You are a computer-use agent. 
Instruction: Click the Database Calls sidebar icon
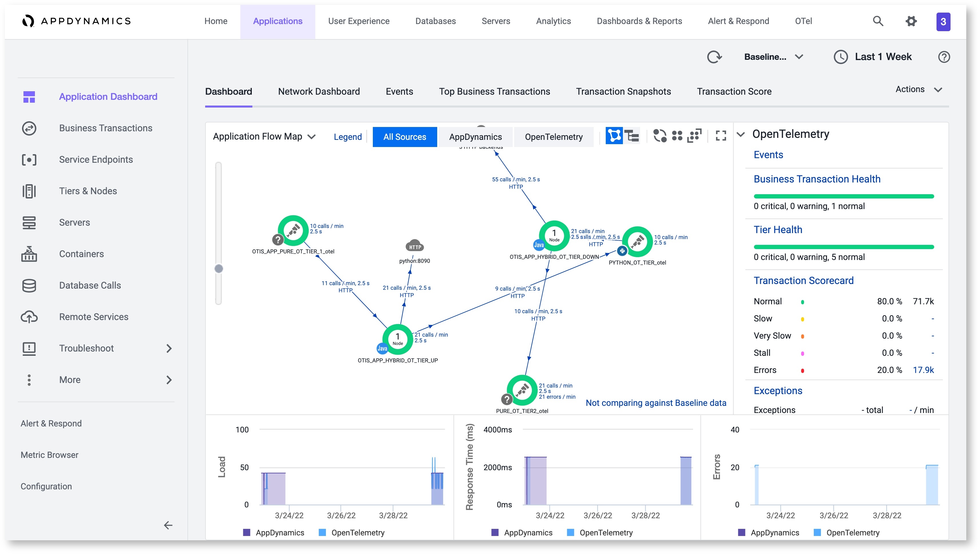(x=29, y=285)
